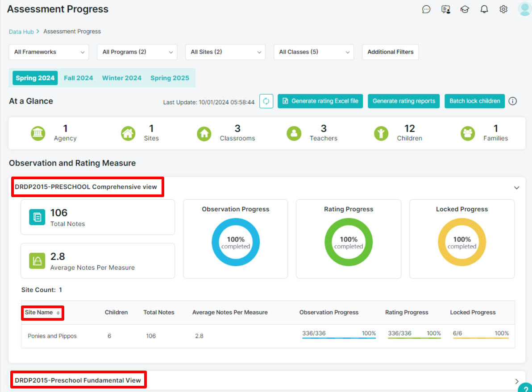Click the presentation board icon in header

[445, 9]
